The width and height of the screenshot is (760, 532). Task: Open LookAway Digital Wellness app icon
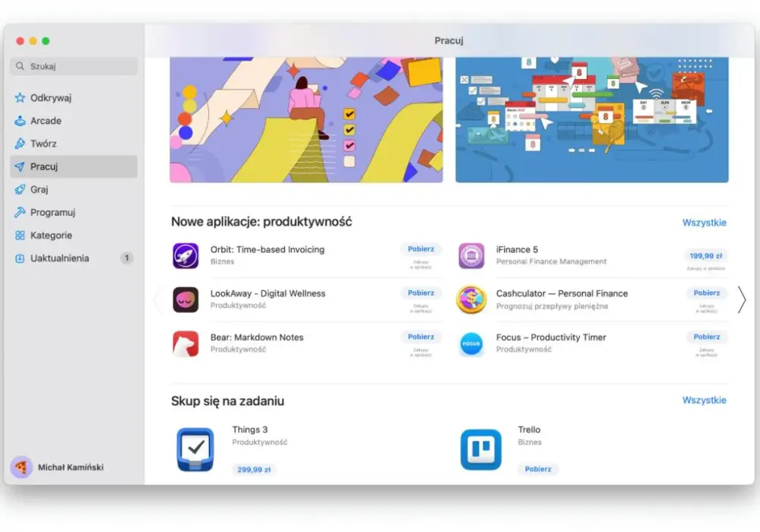pyautogui.click(x=185, y=299)
